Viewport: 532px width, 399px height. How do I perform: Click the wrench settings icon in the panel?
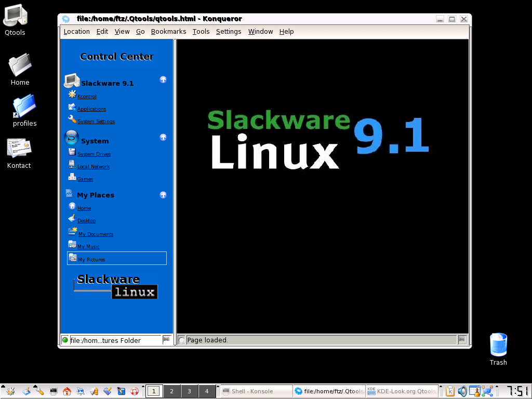click(39, 391)
